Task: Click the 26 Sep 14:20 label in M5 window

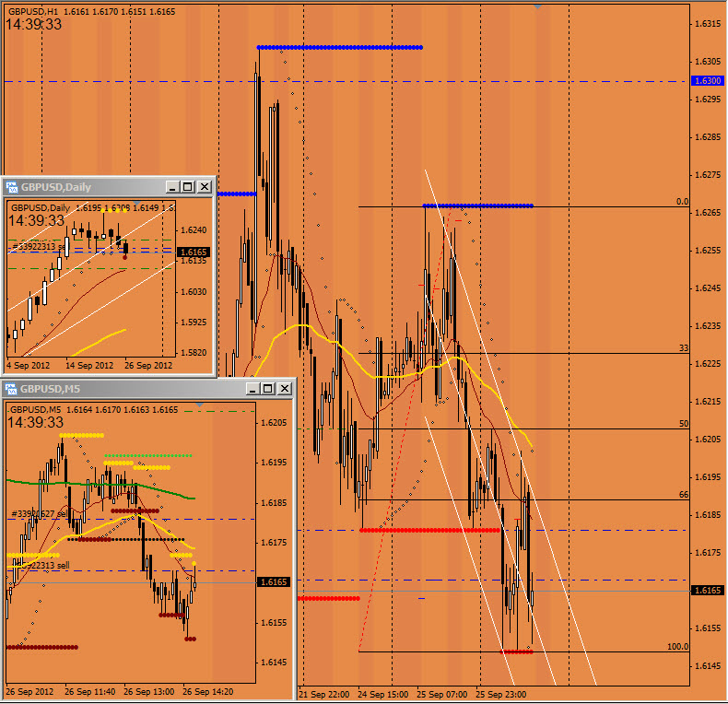Action: (208, 691)
